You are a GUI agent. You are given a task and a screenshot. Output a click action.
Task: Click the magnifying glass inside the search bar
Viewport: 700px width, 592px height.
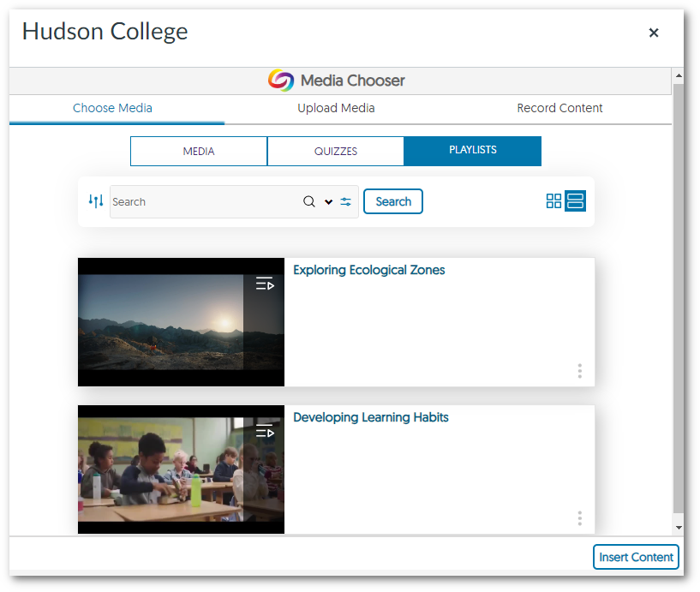308,201
